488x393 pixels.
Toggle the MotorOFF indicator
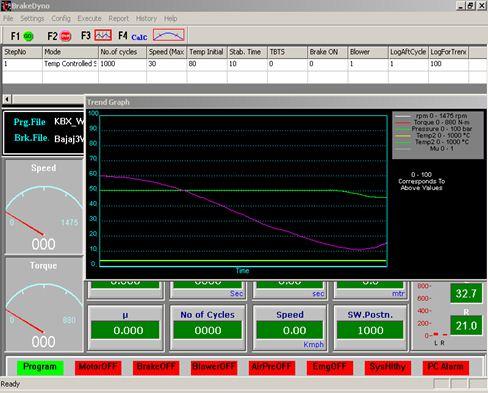(98, 367)
